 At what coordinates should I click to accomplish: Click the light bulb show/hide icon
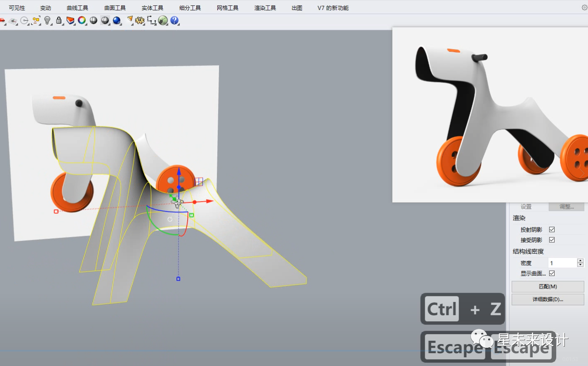(47, 20)
